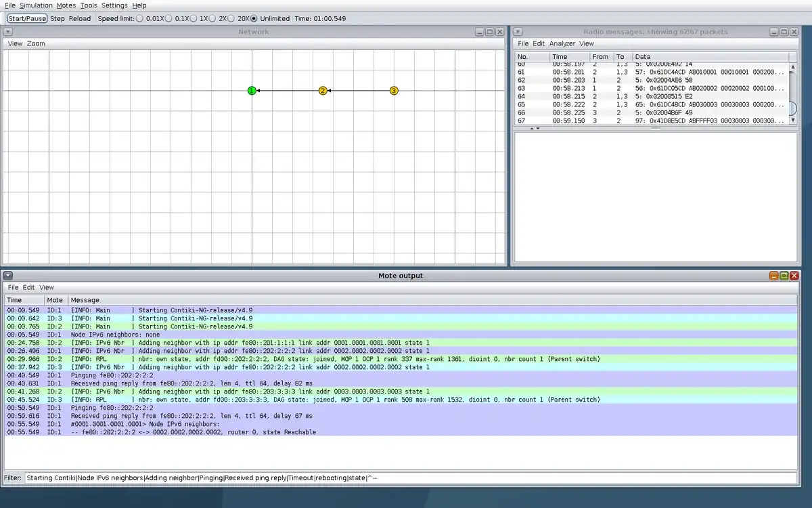812x508 pixels.
Task: Set speed limit to 1X
Action: click(x=193, y=18)
